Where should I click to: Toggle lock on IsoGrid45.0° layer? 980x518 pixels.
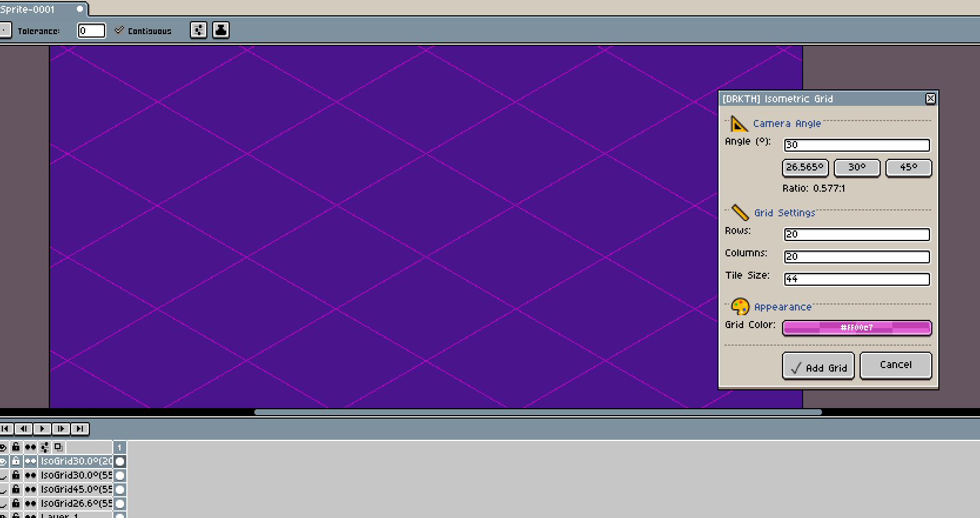pyautogui.click(x=16, y=489)
